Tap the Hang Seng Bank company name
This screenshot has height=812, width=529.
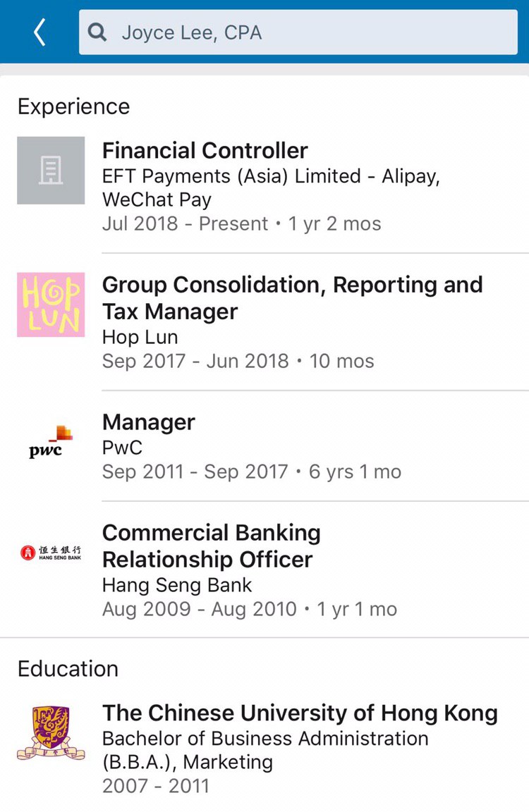(177, 585)
